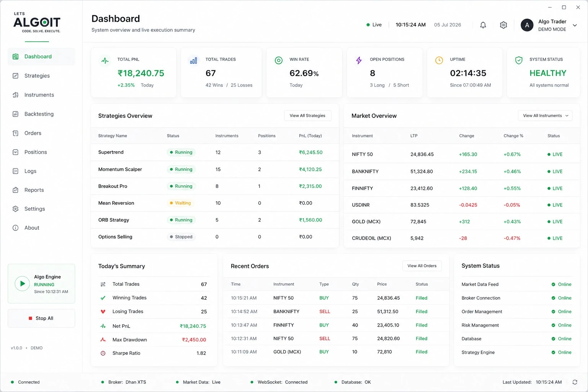Click the System Status shield icon
The image size is (588, 392).
coord(519,60)
